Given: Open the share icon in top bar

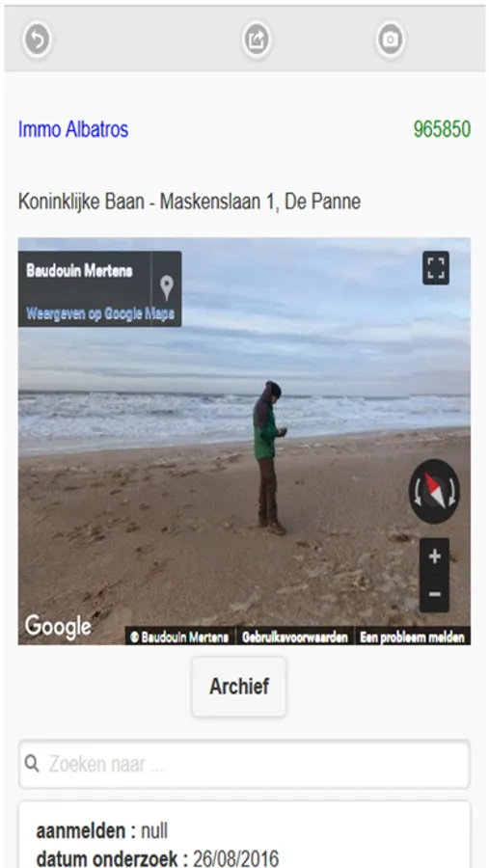Looking at the screenshot, I should [x=257, y=40].
